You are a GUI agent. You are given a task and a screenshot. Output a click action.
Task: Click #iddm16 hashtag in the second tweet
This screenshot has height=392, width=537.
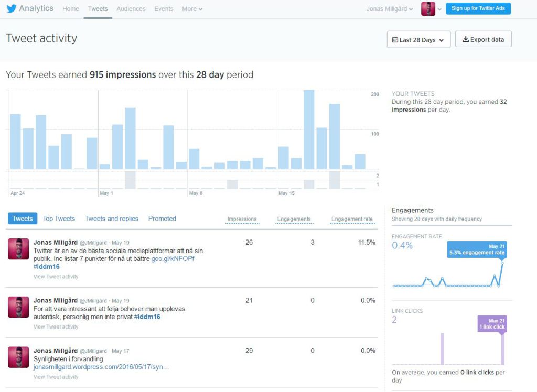(x=147, y=317)
